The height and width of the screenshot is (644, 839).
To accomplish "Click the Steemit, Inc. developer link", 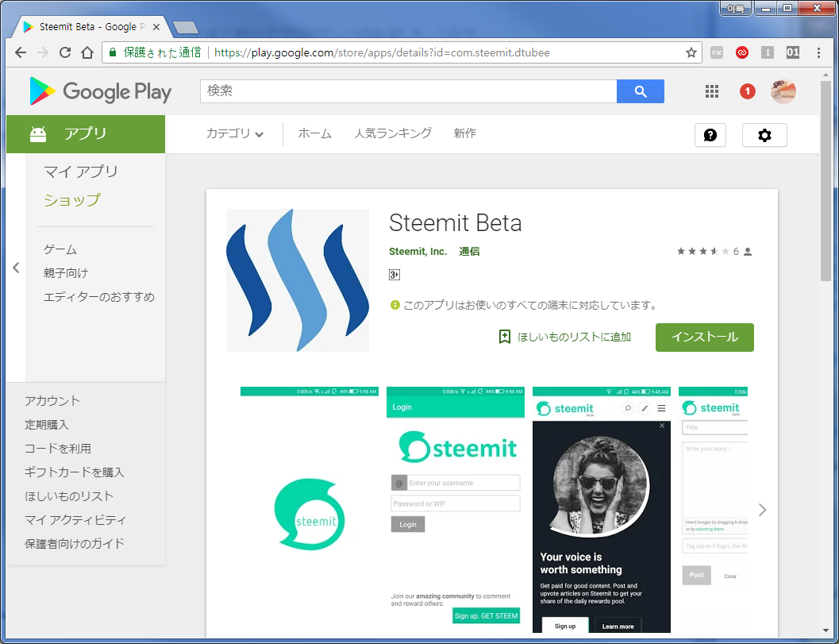I will (418, 252).
